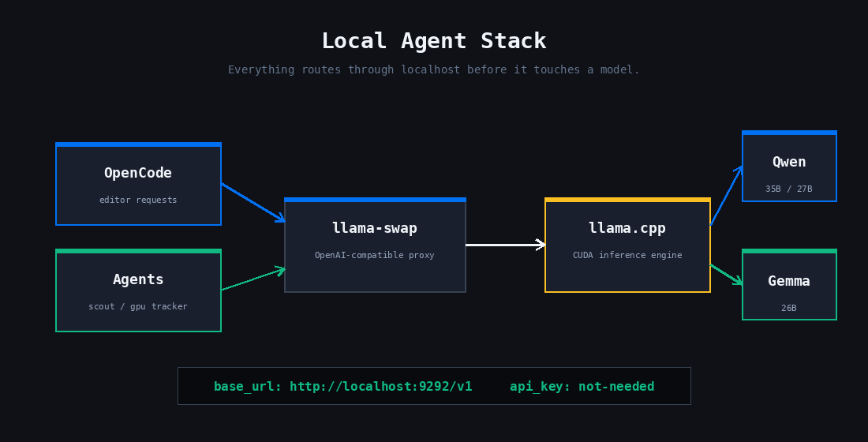This screenshot has height=442, width=868.
Task: Click the 'editor requests' caption
Action: [x=138, y=200]
